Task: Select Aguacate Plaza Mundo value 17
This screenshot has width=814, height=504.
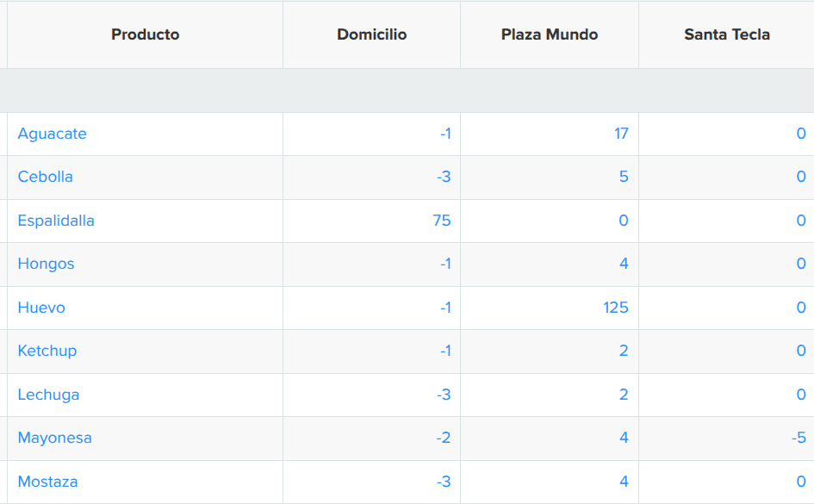Action: click(x=621, y=134)
